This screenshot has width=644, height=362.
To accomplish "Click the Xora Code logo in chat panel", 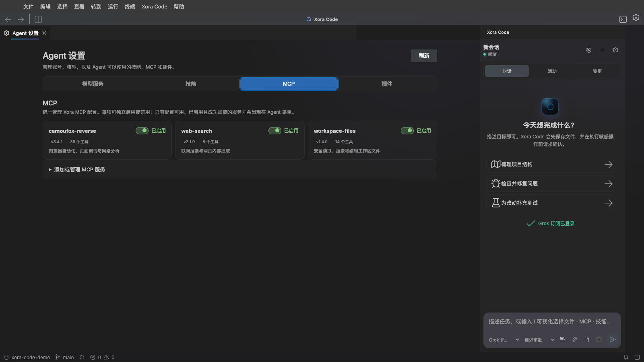I will (550, 107).
